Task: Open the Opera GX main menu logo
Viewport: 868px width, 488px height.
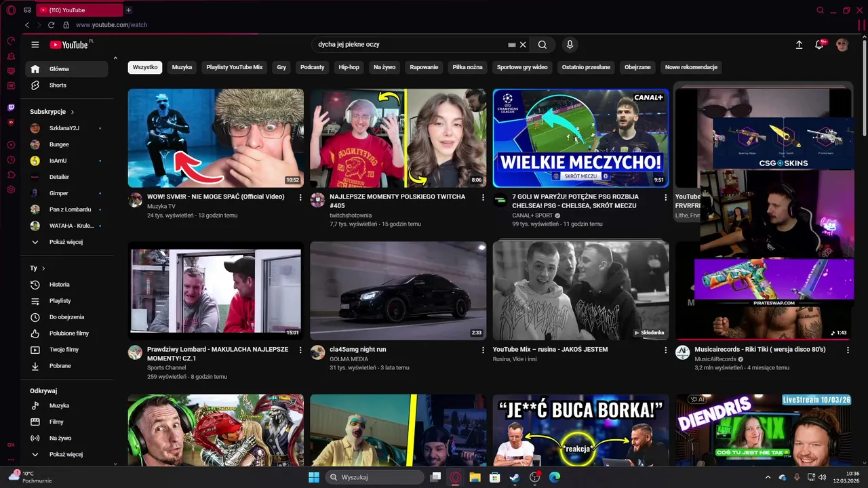Action: coord(11,10)
